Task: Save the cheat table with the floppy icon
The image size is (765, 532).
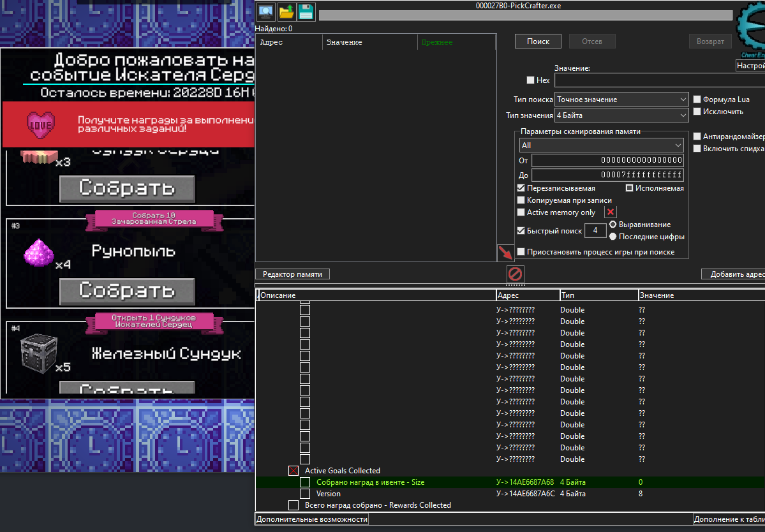Action: coord(306,12)
